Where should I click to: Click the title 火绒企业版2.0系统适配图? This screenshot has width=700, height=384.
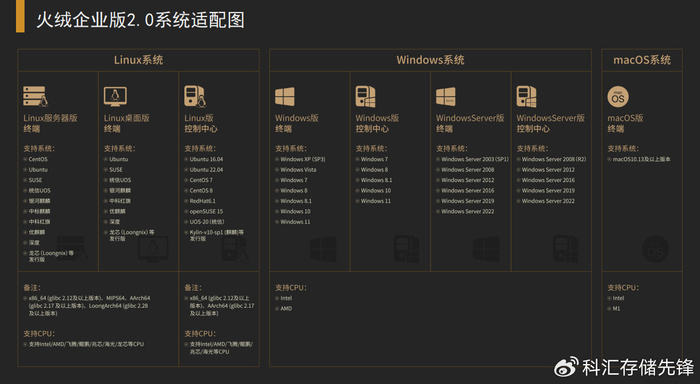[x=140, y=20]
